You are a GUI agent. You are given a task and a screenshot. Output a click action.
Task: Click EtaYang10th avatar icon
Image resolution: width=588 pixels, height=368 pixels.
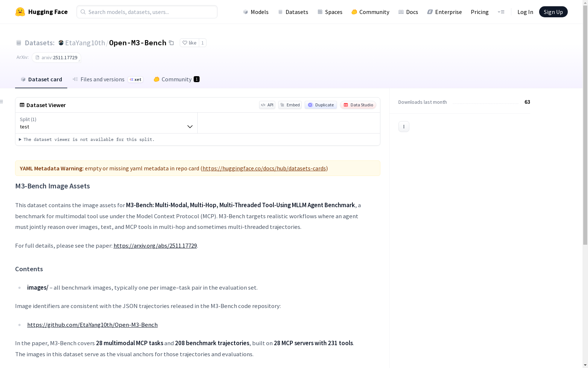click(61, 43)
